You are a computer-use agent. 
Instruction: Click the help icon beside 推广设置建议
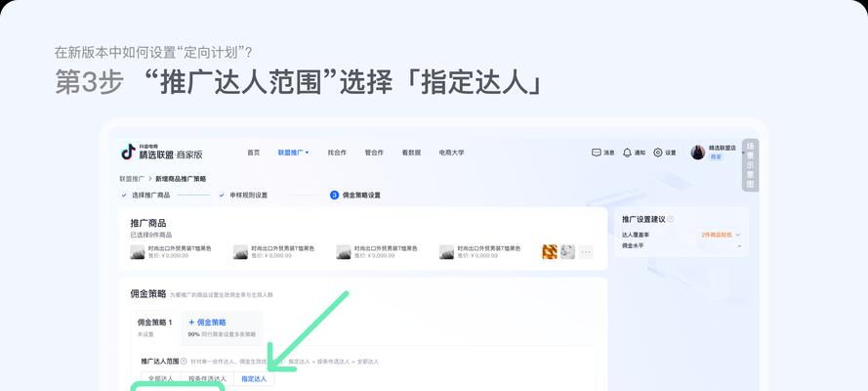pos(671,219)
